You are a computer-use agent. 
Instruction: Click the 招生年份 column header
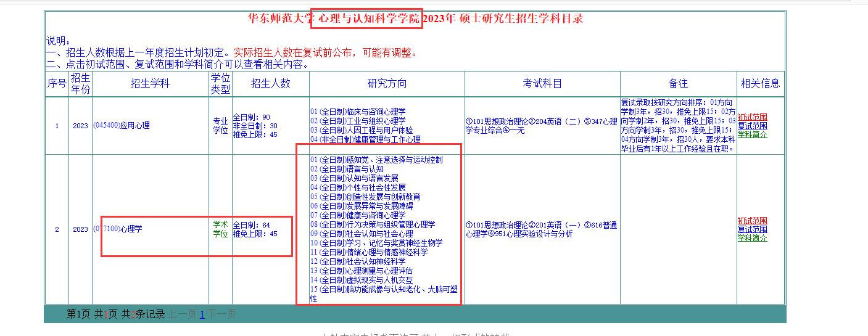point(80,84)
